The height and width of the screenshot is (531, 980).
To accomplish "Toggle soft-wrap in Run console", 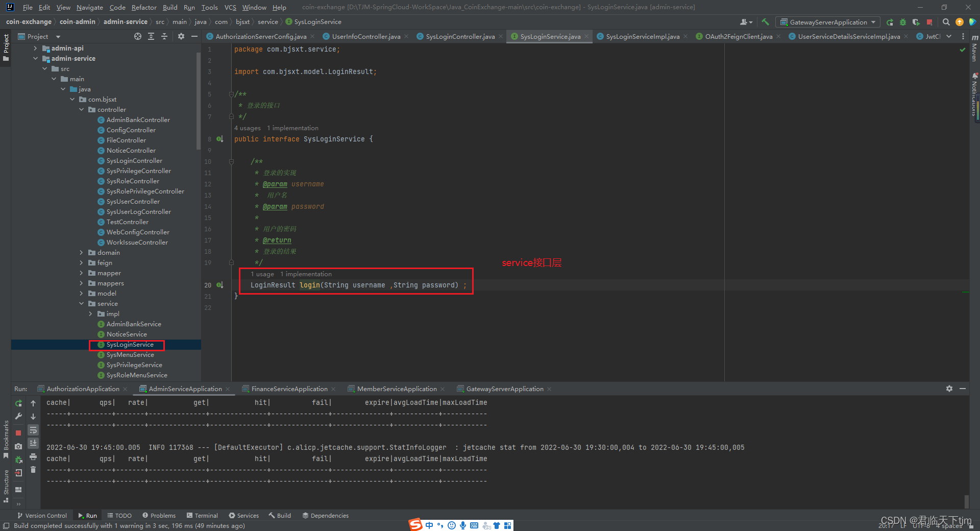I will [x=33, y=430].
